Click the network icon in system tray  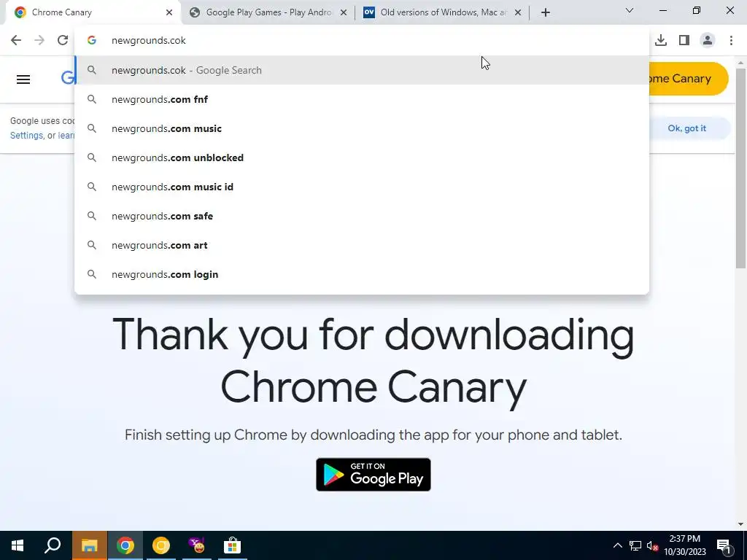coord(635,545)
